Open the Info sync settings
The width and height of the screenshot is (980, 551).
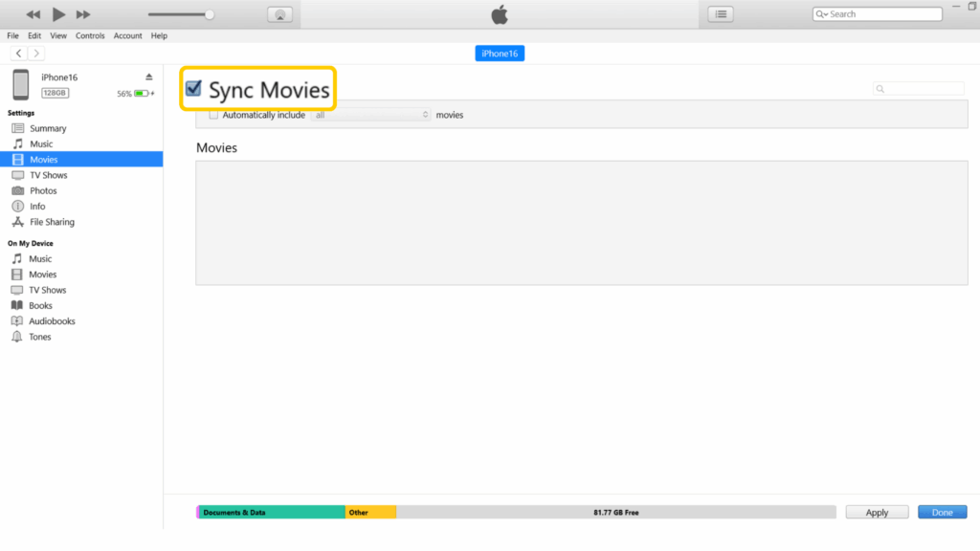pyautogui.click(x=40, y=206)
